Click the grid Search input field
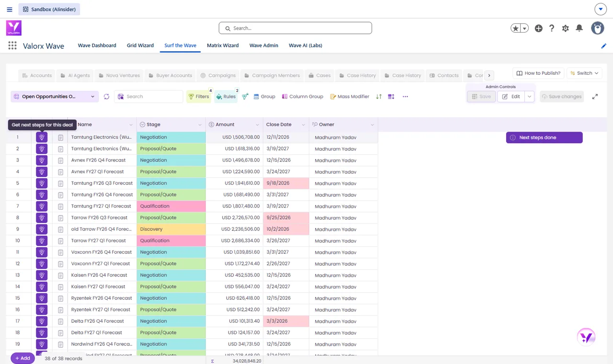The height and width of the screenshot is (364, 613). pos(148,96)
